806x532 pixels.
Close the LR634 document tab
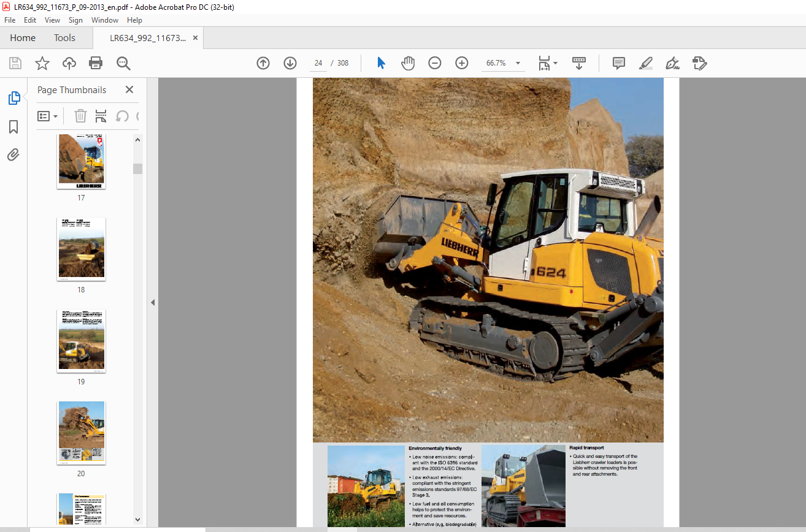[195, 38]
